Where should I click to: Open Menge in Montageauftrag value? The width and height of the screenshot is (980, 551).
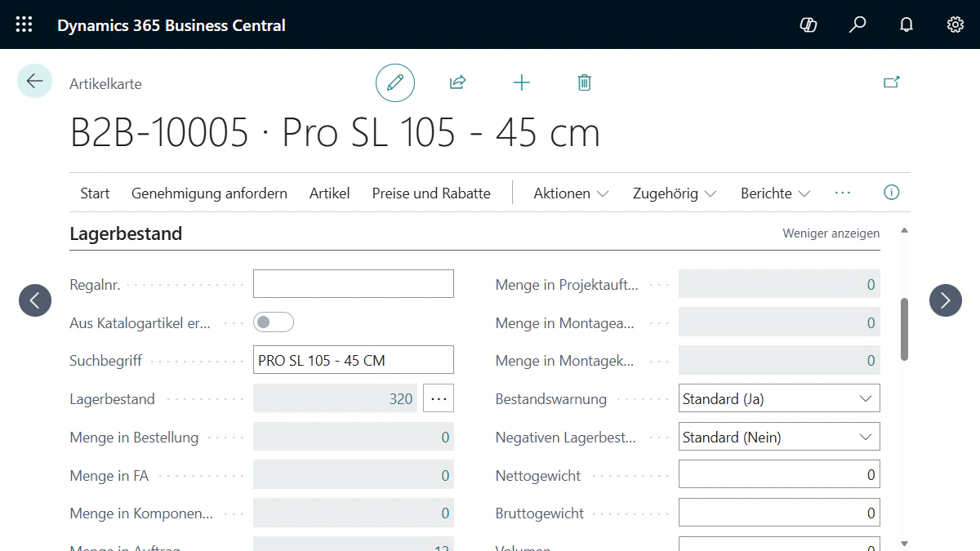(871, 323)
